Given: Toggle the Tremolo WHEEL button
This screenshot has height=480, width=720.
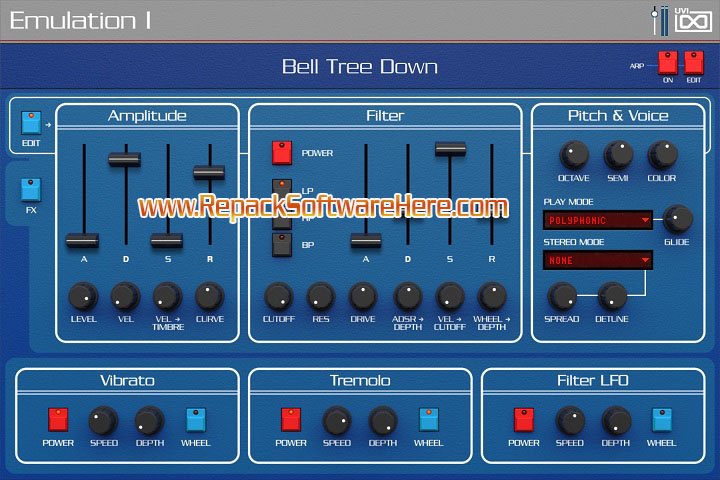Looking at the screenshot, I should pos(429,419).
